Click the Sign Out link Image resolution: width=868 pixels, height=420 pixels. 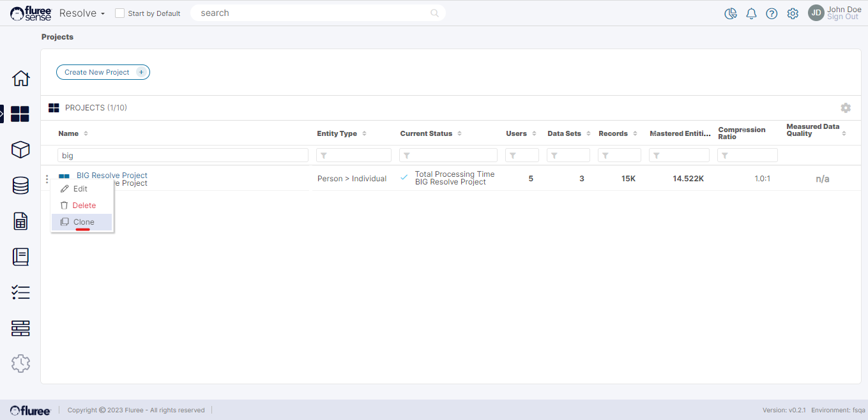coord(842,17)
